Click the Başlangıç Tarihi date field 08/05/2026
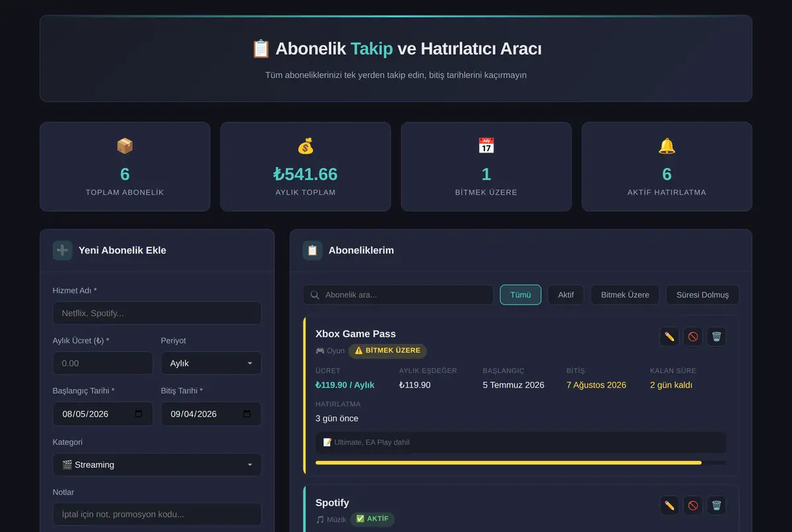792x532 pixels. (103, 414)
